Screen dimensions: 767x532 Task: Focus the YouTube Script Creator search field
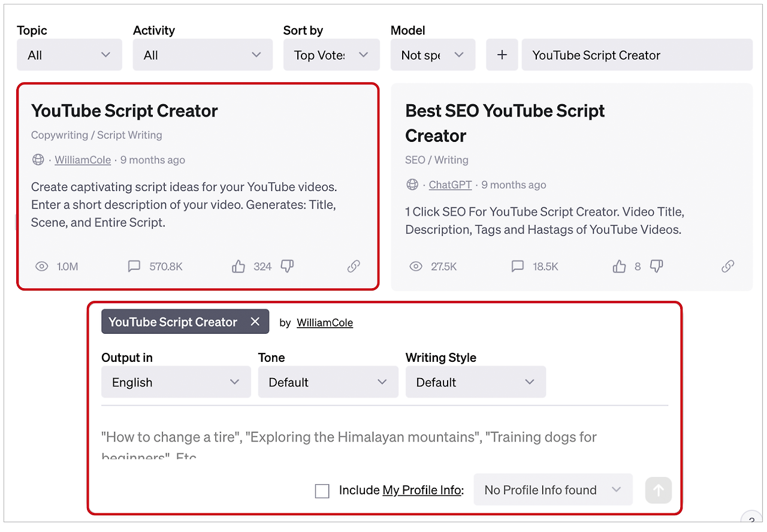(x=637, y=55)
